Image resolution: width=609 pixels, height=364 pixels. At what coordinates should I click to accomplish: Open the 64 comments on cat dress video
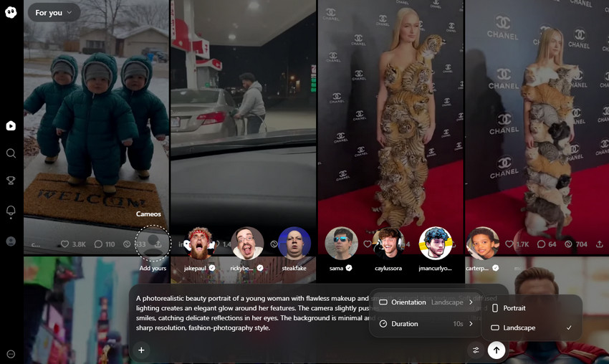pos(547,244)
